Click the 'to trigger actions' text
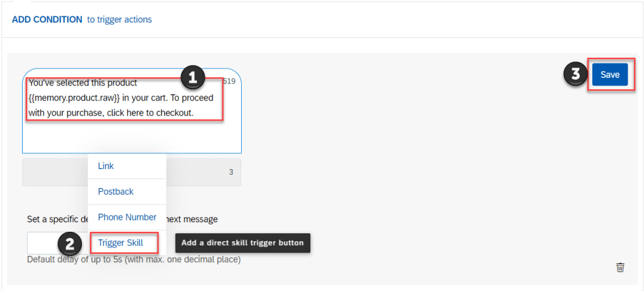644x291 pixels. click(x=120, y=19)
